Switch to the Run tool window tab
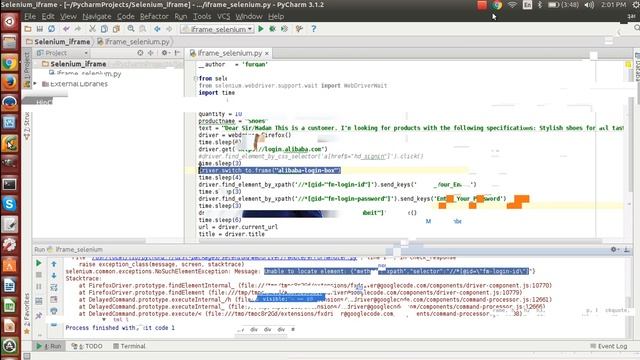640x360 pixels. [x=49, y=346]
